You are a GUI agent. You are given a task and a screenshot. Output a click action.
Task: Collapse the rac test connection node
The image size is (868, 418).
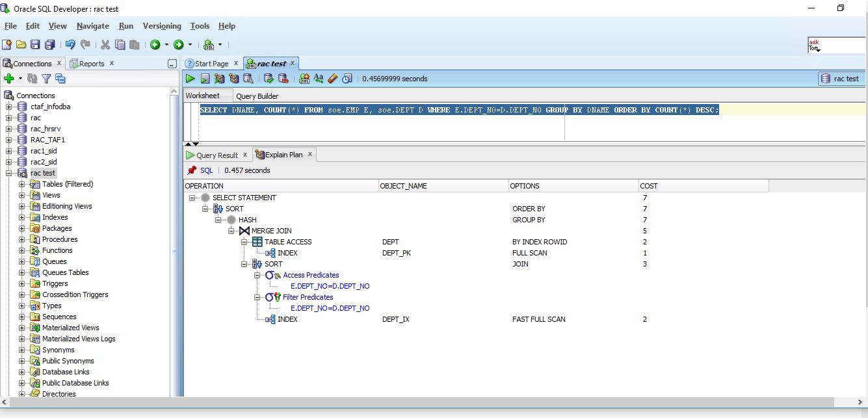(9, 173)
